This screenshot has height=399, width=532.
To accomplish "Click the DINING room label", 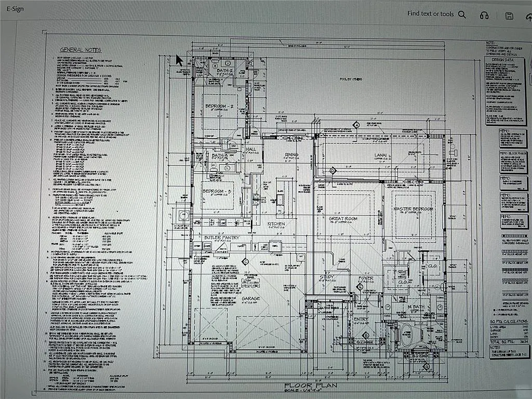I will coord(291,155).
